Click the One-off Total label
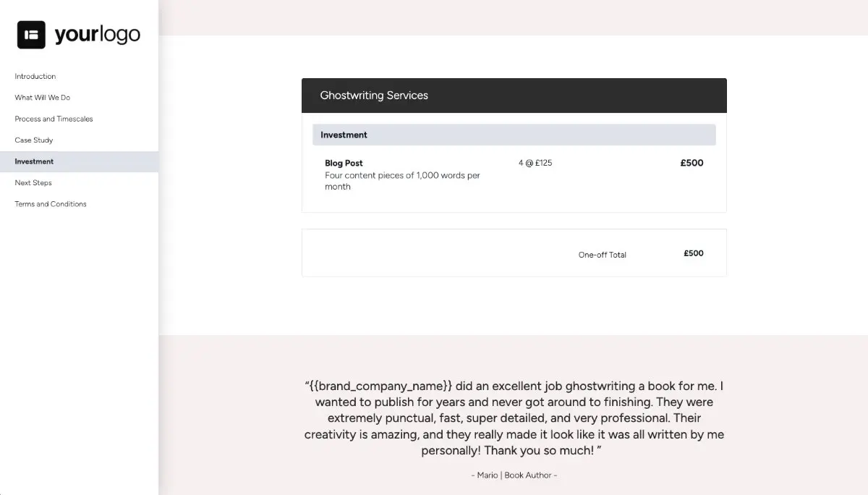The height and width of the screenshot is (495, 868). coord(602,254)
